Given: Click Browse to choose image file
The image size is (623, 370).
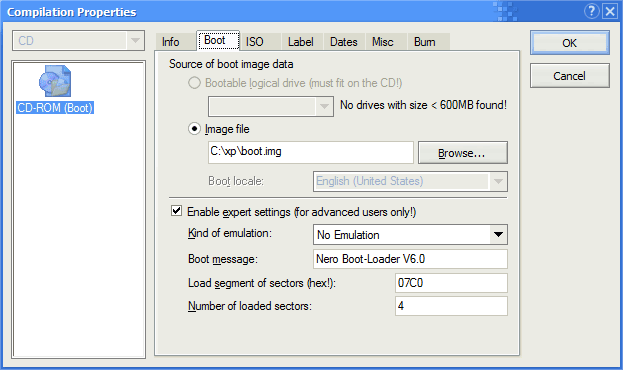Looking at the screenshot, I should point(462,153).
